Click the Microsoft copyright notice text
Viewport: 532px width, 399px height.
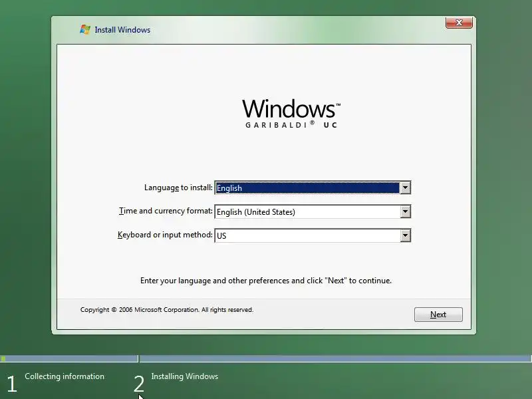point(167,310)
